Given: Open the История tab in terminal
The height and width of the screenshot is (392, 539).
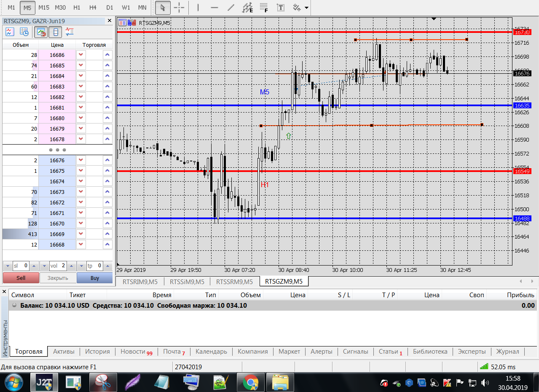Looking at the screenshot, I should click(x=97, y=352).
